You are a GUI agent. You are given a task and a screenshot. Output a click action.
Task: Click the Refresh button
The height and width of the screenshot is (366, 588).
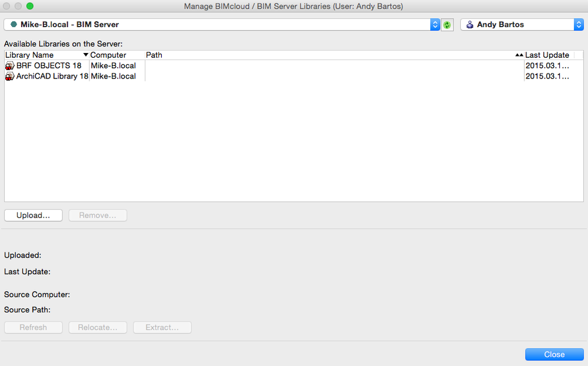tap(34, 327)
